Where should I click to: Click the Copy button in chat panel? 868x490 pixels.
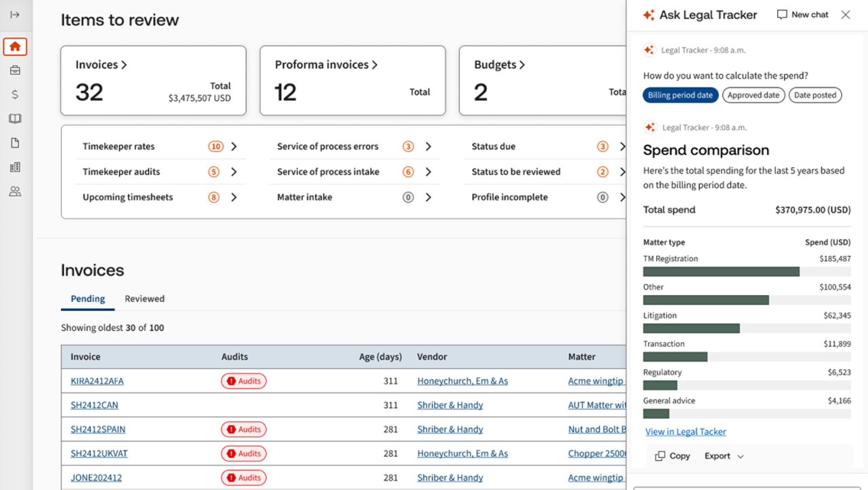tap(673, 456)
